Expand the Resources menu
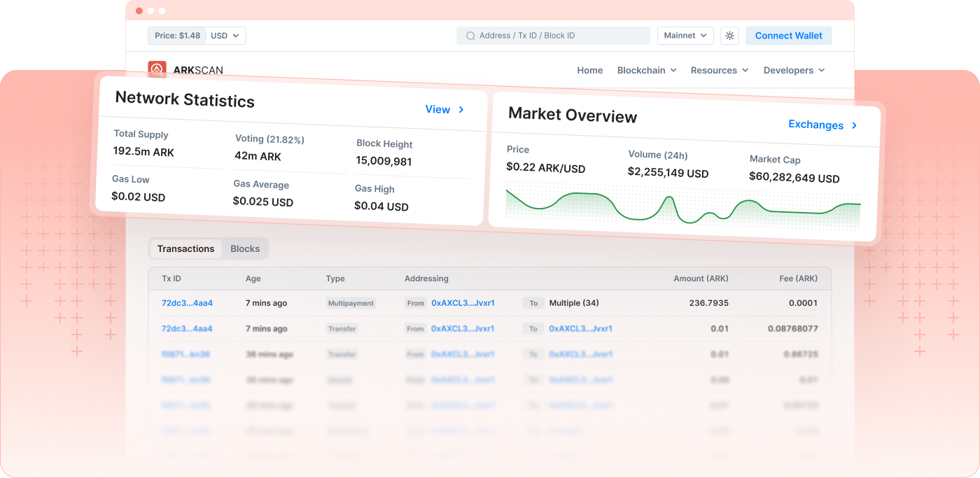The width and height of the screenshot is (980, 478). pos(719,70)
